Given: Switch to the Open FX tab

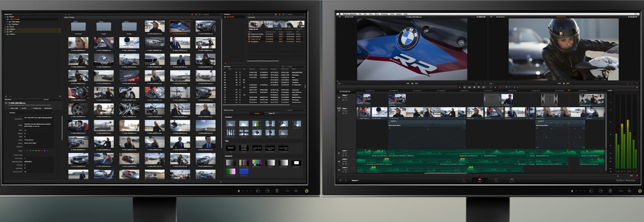Looking at the screenshot, I should coord(272,113).
